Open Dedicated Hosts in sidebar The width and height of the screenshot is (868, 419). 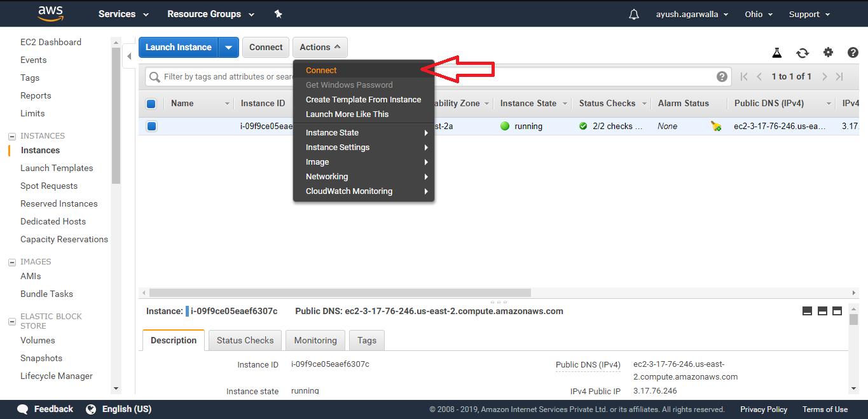click(53, 221)
